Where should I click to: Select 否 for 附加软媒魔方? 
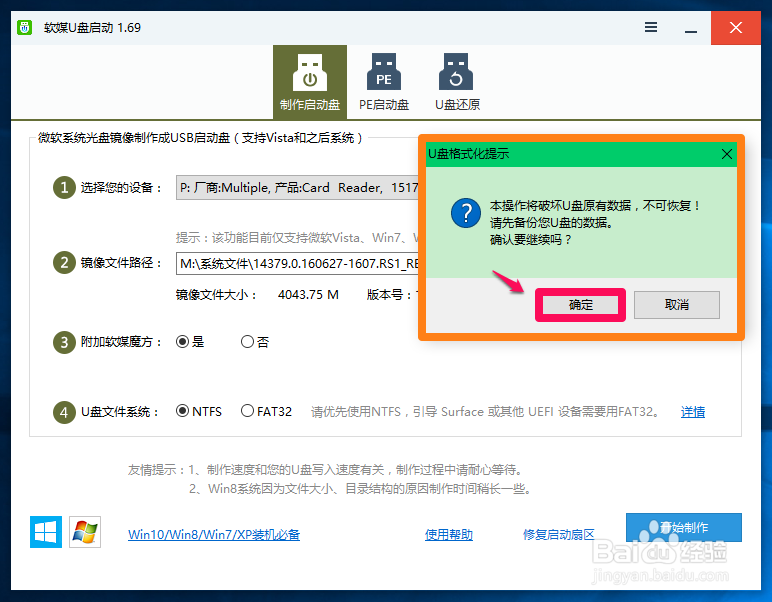pyautogui.click(x=255, y=342)
